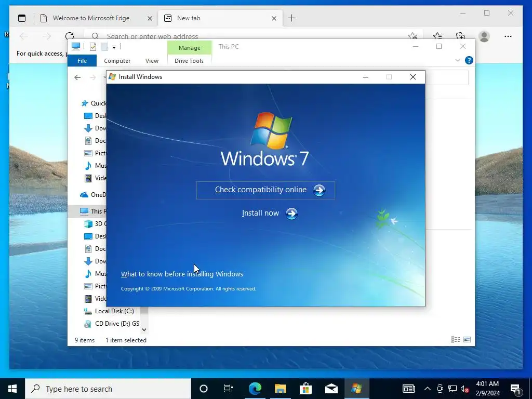Open Quick Access Toolbar customize dropdown
Screen dimensions: 532x399
114,47
